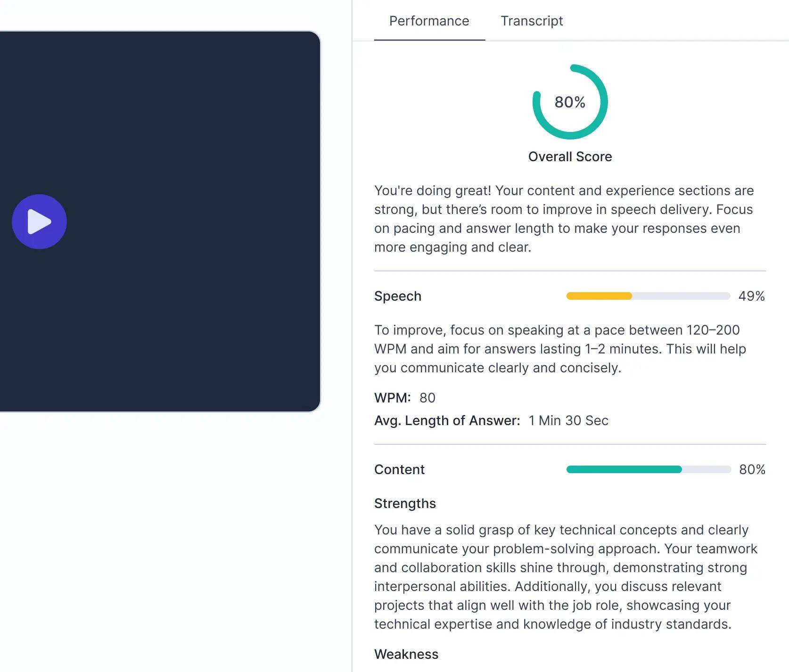Expand the Content feedback section
Image resolution: width=789 pixels, height=672 pixels.
coord(399,469)
